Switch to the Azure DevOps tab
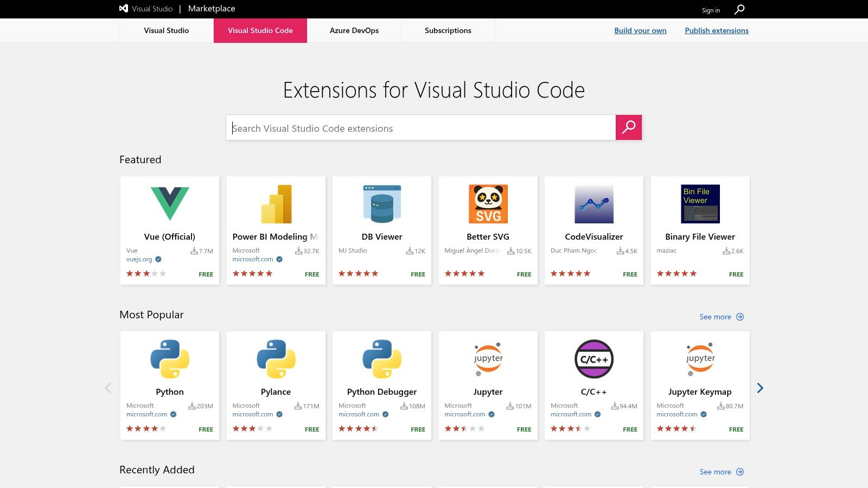Screen dimensions: 868x488 click(354, 30)
